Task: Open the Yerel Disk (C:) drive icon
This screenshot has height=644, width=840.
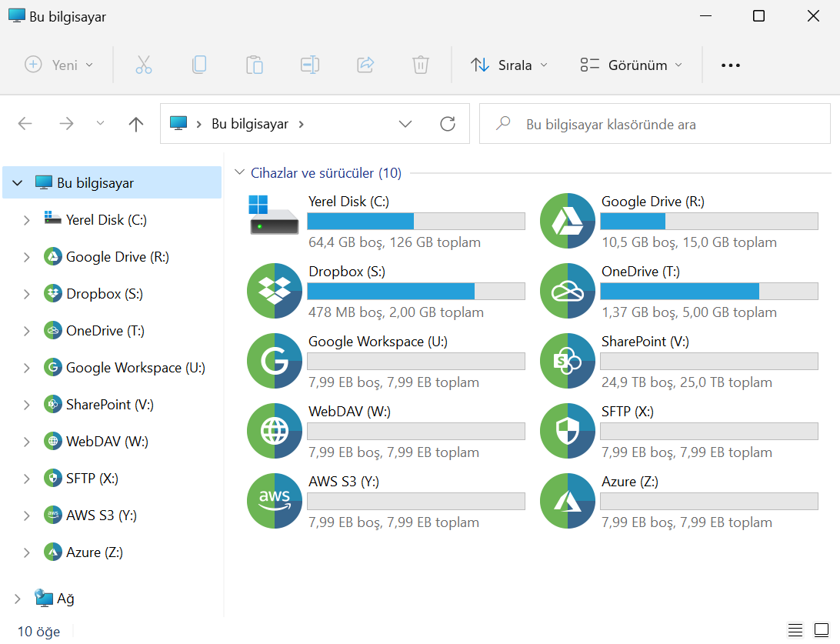Action: (x=274, y=215)
